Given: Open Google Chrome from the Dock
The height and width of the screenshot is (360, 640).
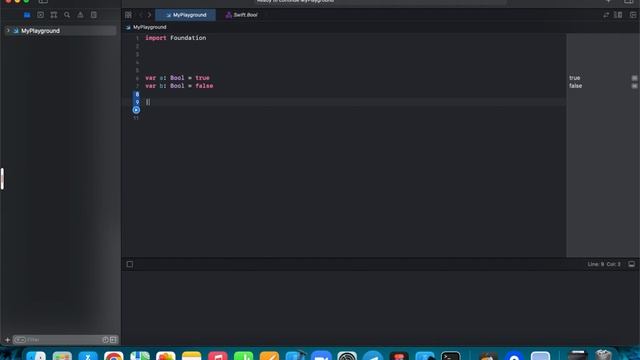Looking at the screenshot, I should pyautogui.click(x=113, y=356).
